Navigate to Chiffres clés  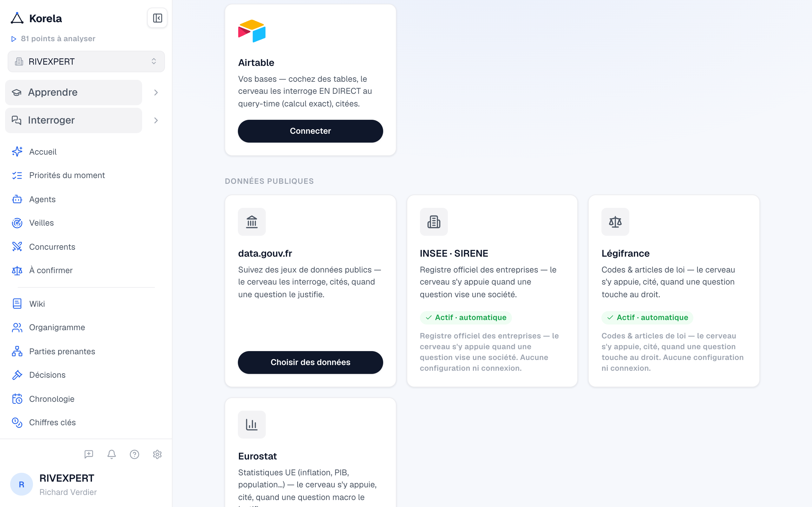tap(53, 422)
